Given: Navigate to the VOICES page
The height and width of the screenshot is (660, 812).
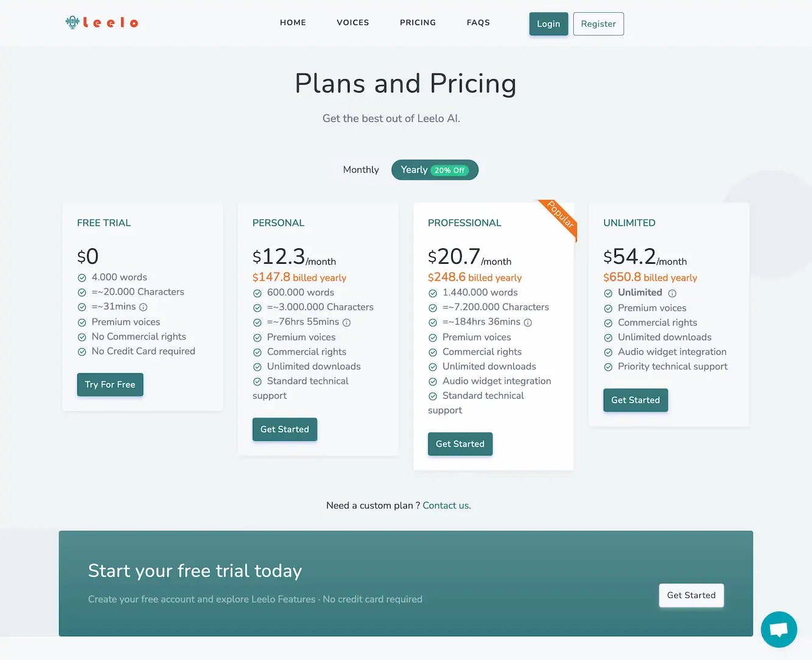Looking at the screenshot, I should pyautogui.click(x=353, y=23).
